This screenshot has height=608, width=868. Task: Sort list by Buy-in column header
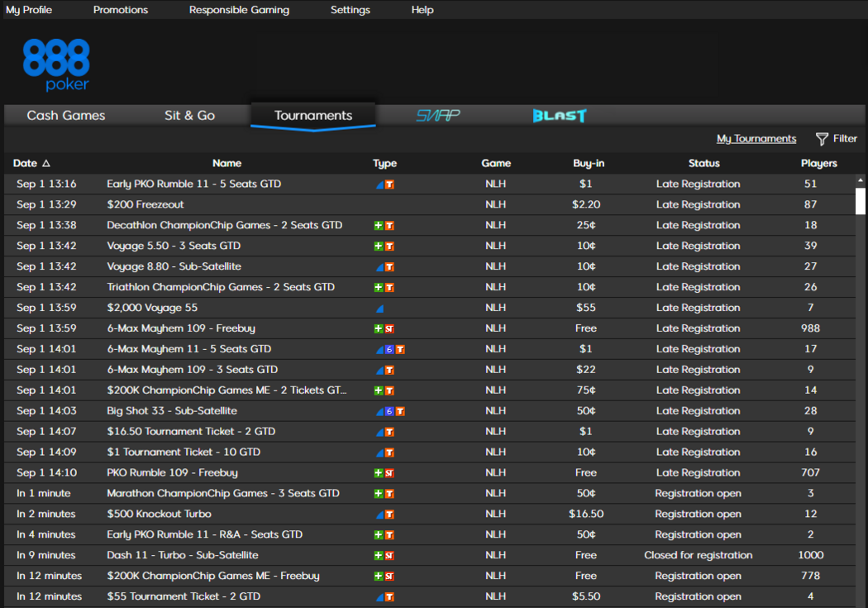(588, 164)
